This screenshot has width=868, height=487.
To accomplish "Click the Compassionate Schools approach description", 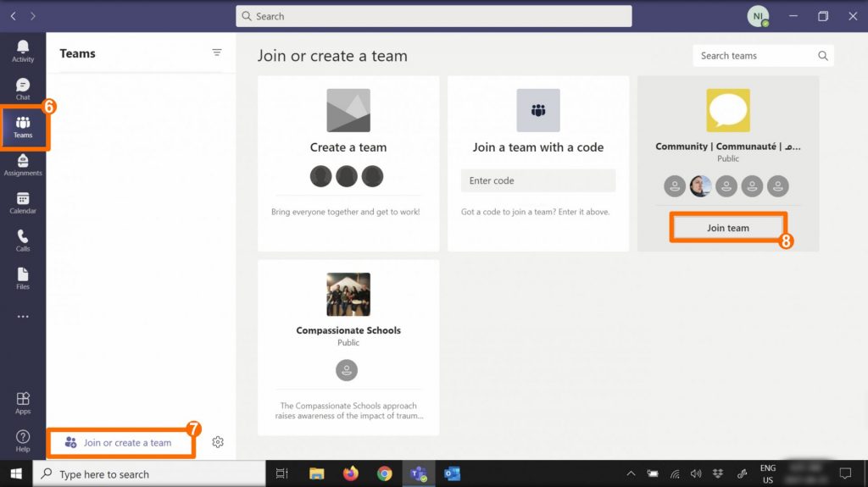I will 348,411.
